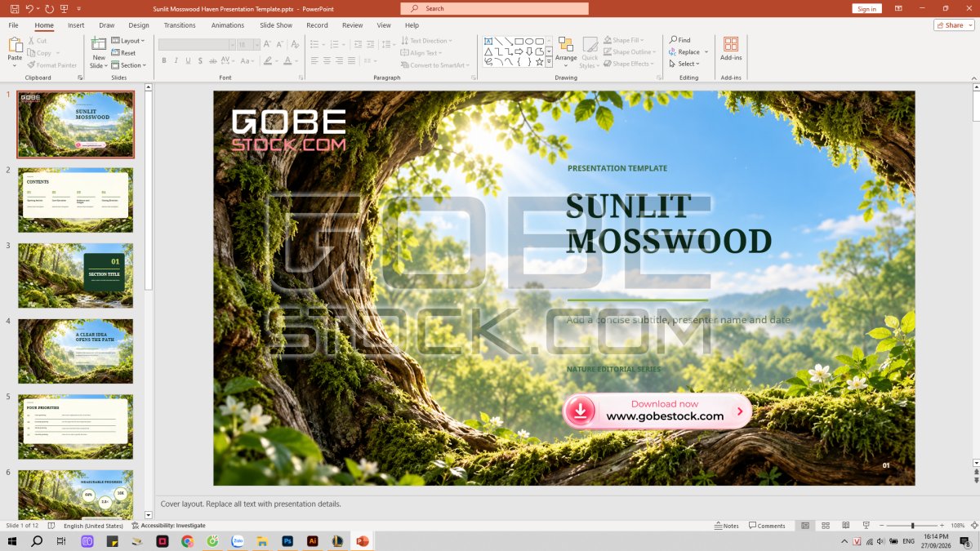Switch to the Animations tab

228,25
